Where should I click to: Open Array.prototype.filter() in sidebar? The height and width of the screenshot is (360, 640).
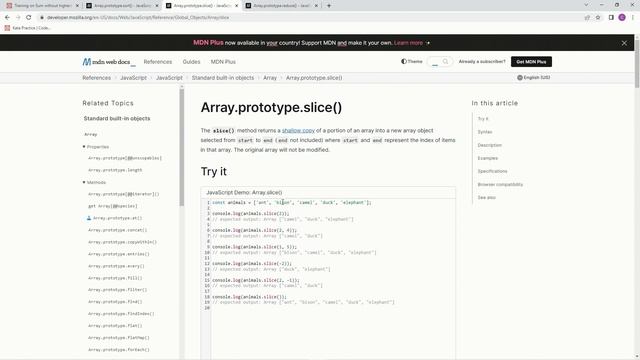coord(118,290)
